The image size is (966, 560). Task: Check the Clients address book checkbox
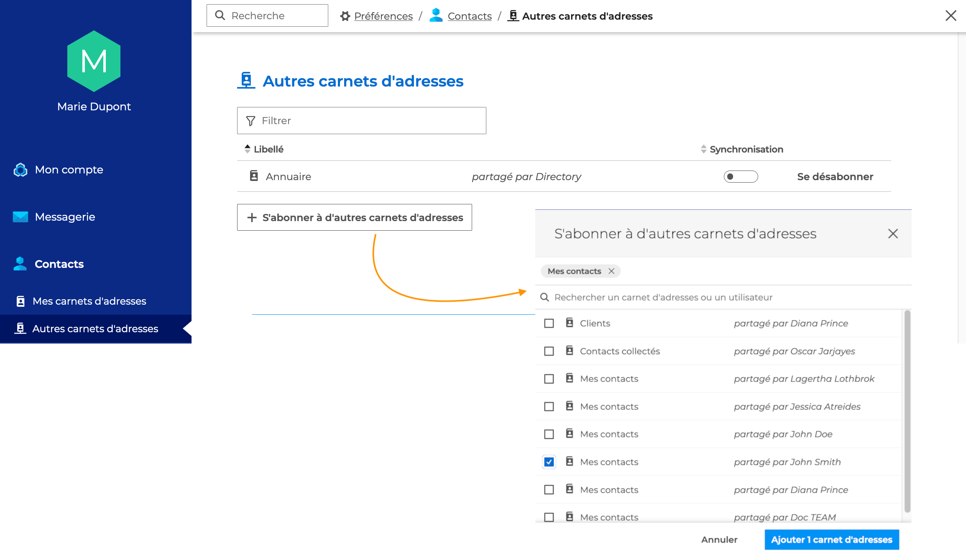549,323
